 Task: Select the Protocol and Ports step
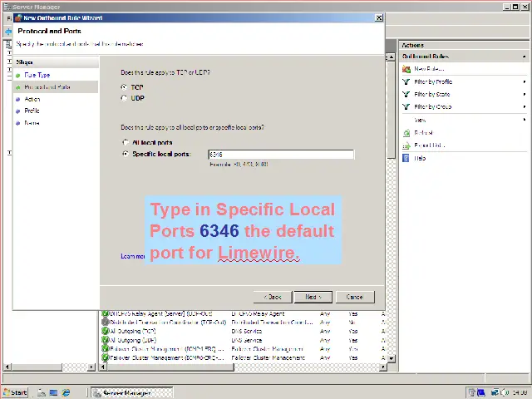[47, 87]
